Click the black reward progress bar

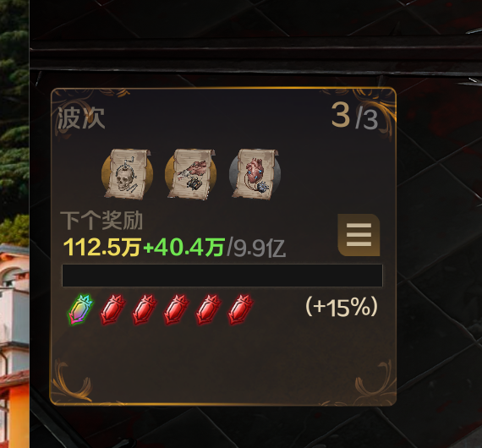coord(222,276)
